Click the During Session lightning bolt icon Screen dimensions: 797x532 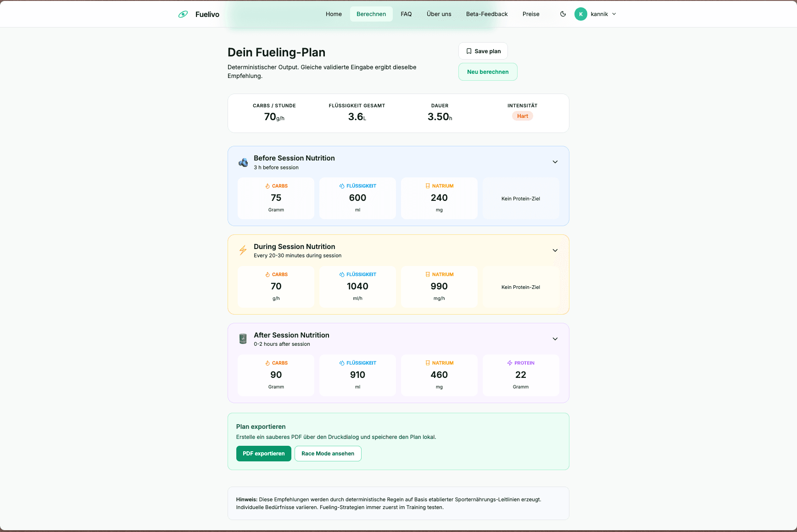[243, 250]
